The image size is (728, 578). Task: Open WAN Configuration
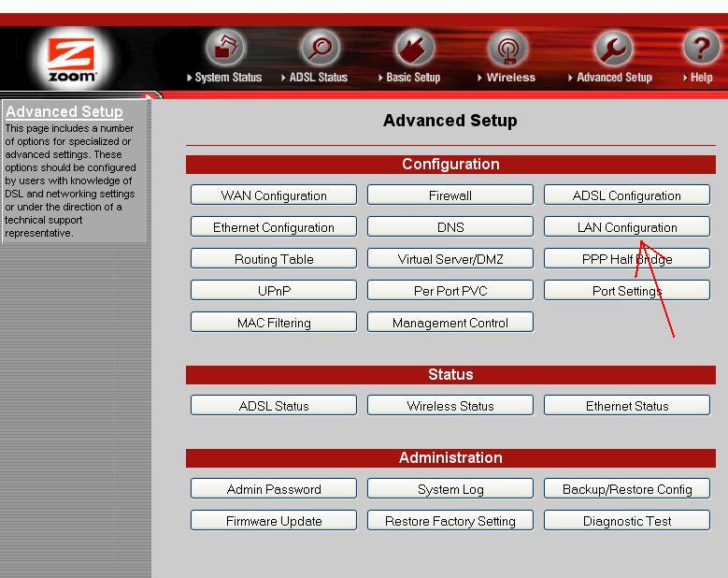[x=274, y=195]
